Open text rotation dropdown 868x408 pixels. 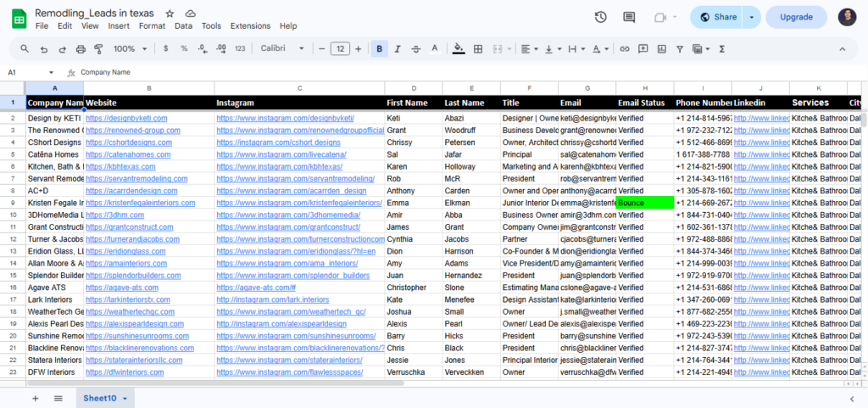(601, 48)
